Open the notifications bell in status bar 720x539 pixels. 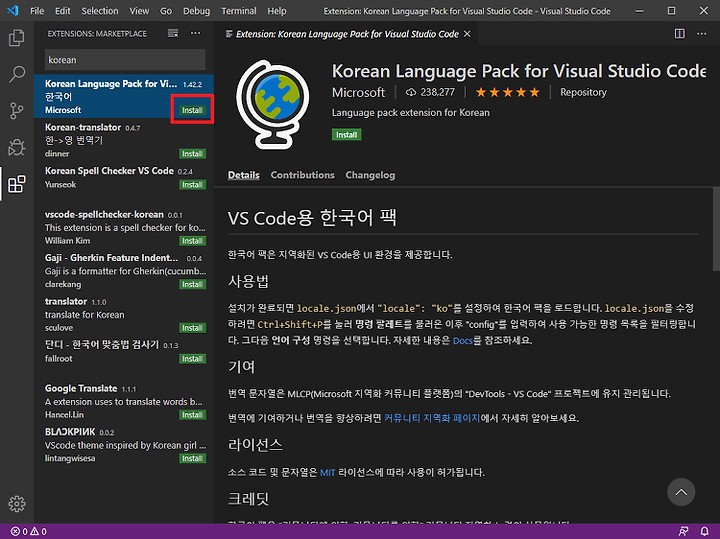tap(704, 531)
